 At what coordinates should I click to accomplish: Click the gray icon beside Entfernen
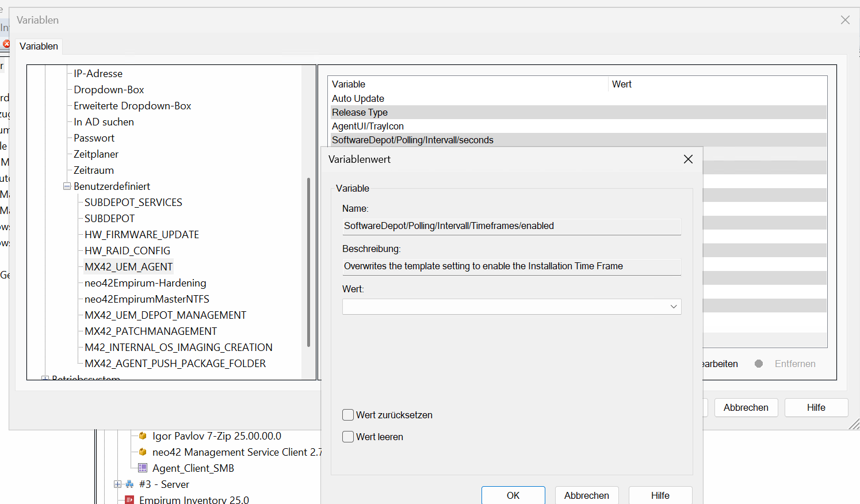click(759, 364)
